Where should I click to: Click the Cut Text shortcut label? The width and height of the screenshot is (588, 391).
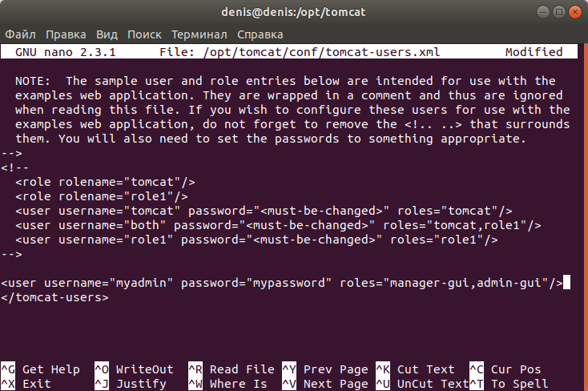coord(425,369)
